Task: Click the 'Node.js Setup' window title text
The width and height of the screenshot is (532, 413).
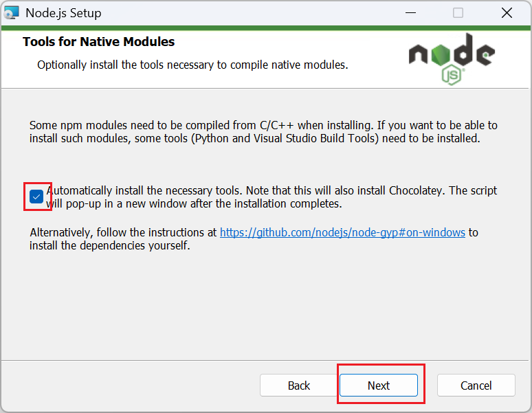Action: [63, 13]
